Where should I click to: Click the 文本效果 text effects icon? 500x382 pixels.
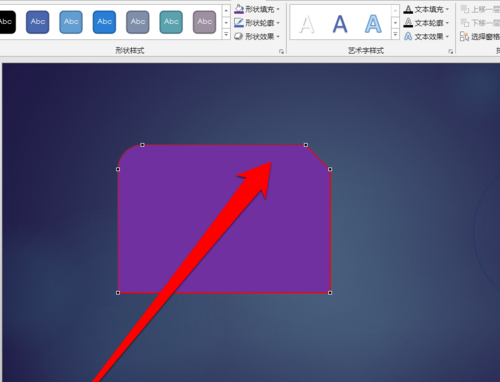pos(408,36)
